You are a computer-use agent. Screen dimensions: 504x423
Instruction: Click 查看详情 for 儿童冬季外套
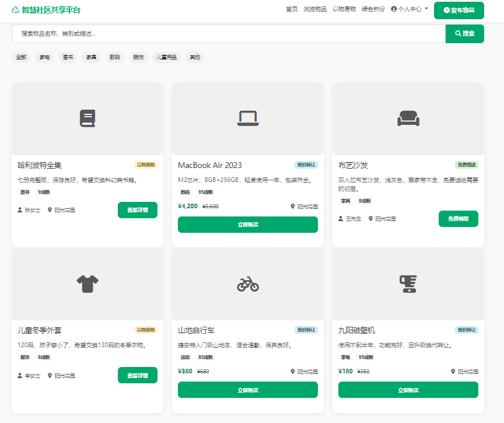coord(138,375)
